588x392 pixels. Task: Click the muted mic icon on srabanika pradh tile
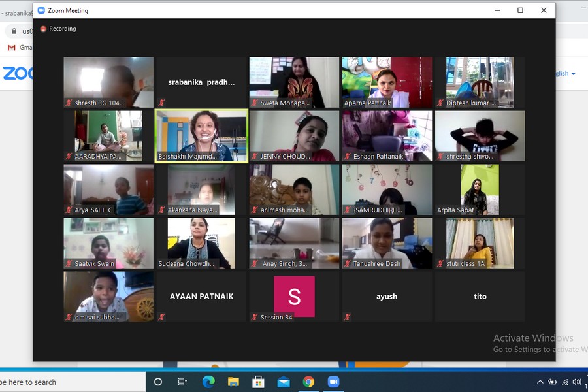pyautogui.click(x=161, y=103)
